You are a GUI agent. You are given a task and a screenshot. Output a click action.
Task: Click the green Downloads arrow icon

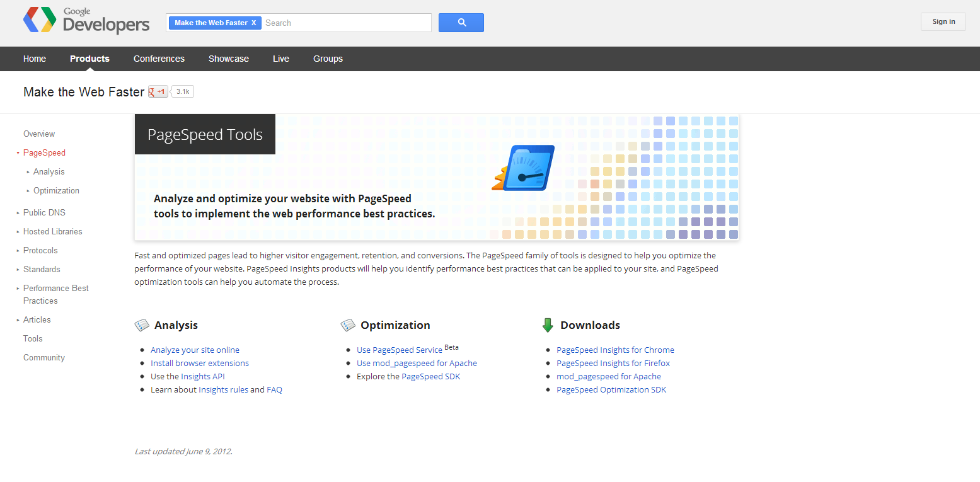tap(548, 325)
